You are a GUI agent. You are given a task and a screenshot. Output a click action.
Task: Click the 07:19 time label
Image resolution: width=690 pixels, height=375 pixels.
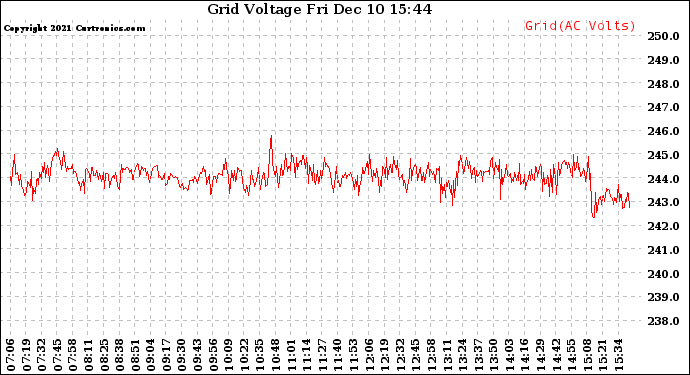click(x=26, y=355)
